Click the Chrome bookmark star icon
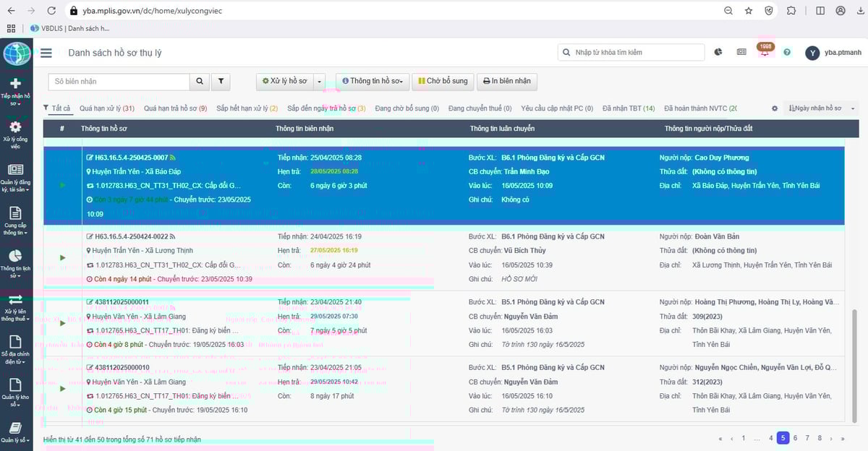Screen dimensions: 868x451 pyautogui.click(x=749, y=11)
